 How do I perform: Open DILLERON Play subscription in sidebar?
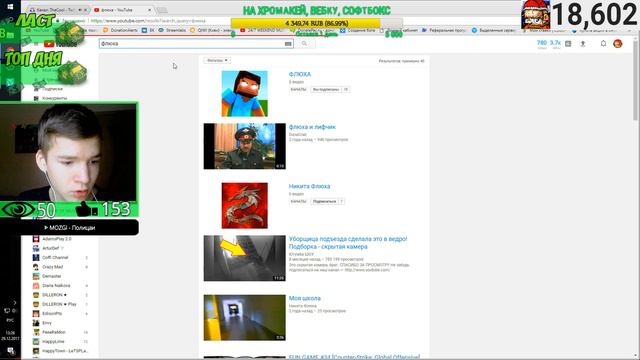[60, 304]
